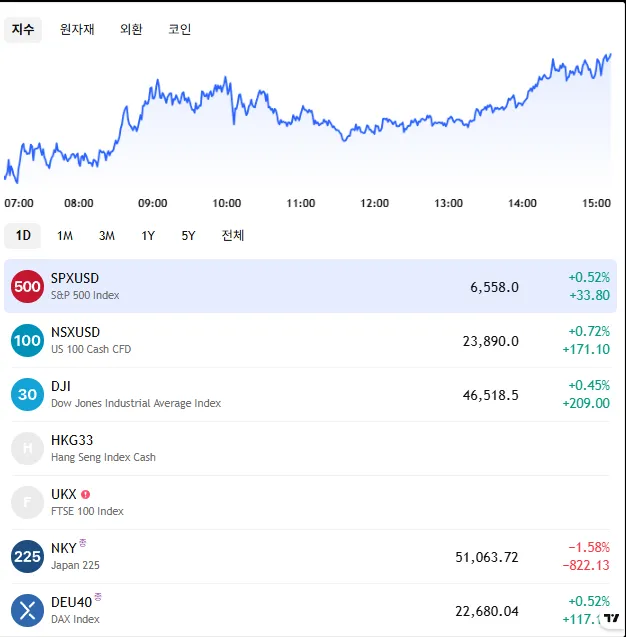Screen dimensions: 626x637
Task: Open the SPXUSD symbol name
Action: [x=75, y=278]
